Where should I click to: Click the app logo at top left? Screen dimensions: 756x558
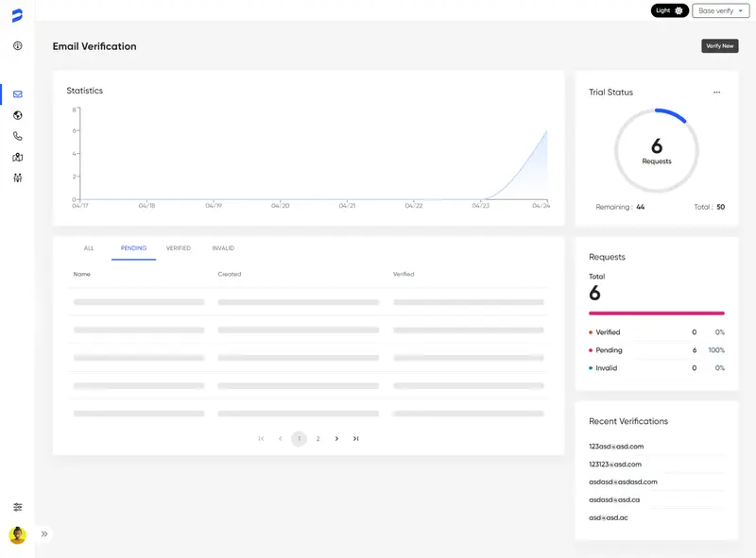[x=17, y=15]
